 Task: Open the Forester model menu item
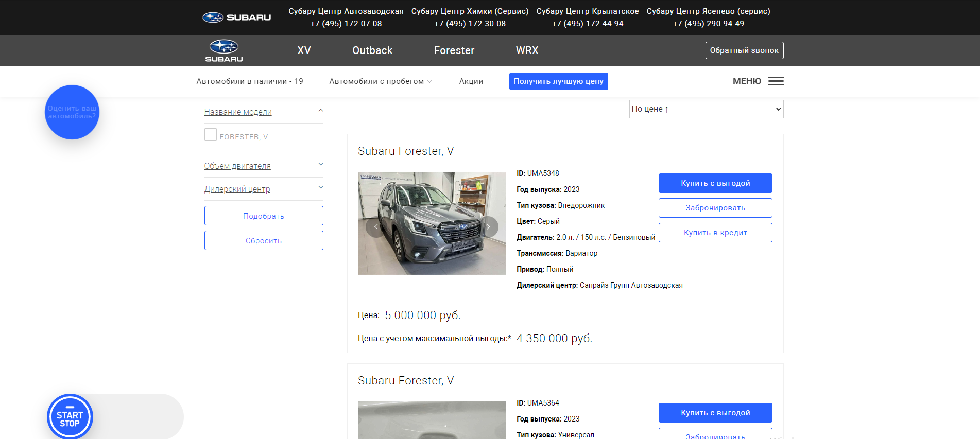point(454,50)
